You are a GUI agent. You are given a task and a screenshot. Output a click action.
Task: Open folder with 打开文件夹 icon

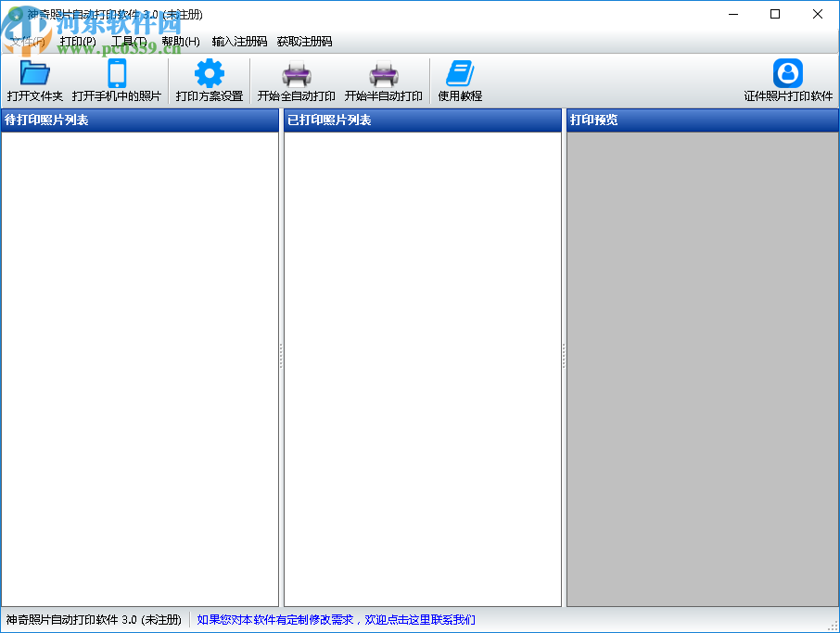[x=35, y=81]
